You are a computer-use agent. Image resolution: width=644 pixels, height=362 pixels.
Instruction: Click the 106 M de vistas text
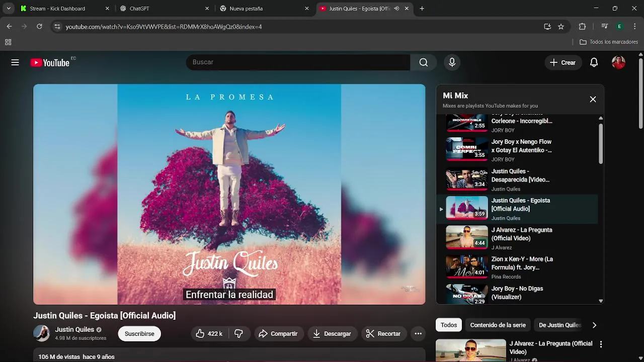[59, 357]
